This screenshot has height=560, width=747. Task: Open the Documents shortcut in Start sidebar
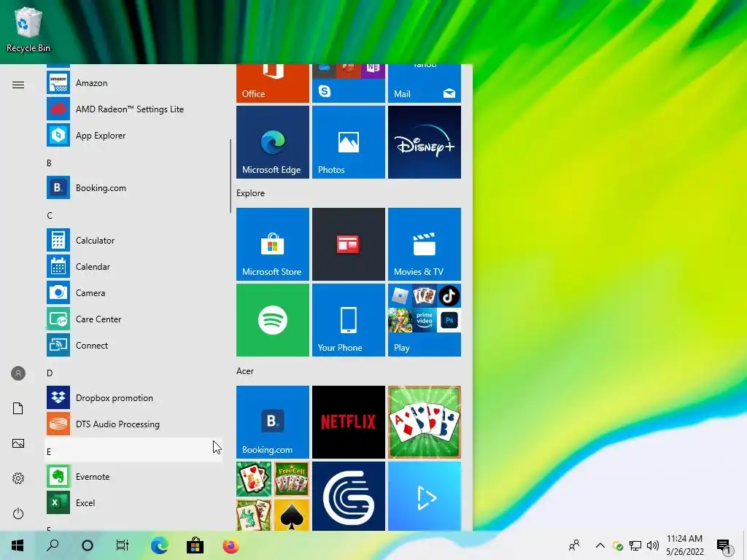tap(18, 408)
